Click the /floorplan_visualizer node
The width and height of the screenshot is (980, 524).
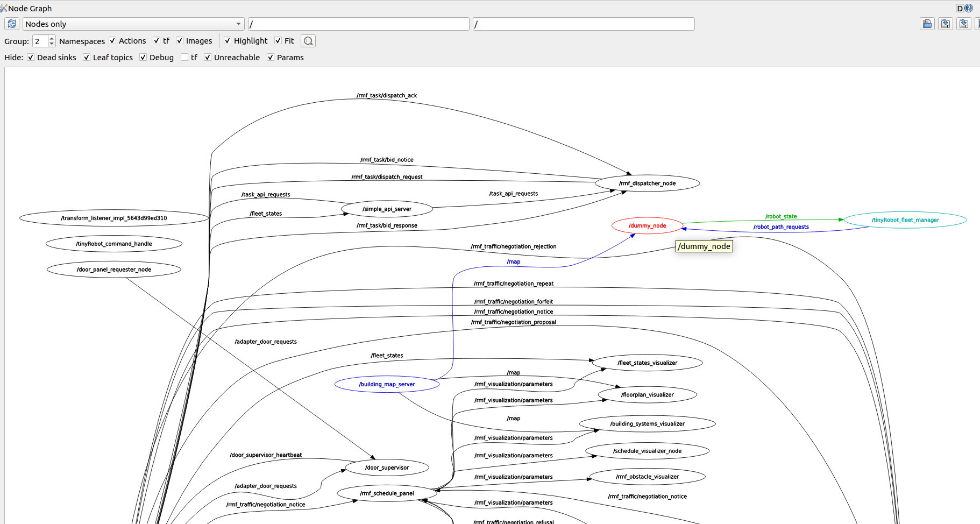(x=647, y=395)
